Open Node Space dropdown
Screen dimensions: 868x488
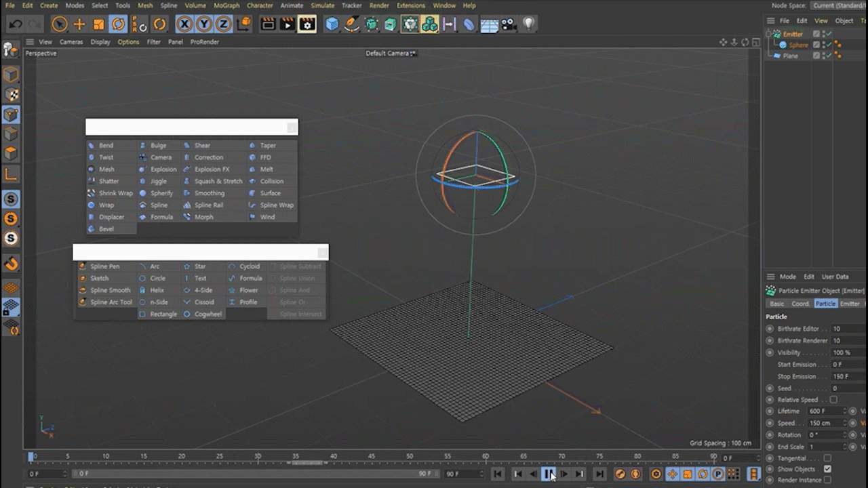(839, 5)
